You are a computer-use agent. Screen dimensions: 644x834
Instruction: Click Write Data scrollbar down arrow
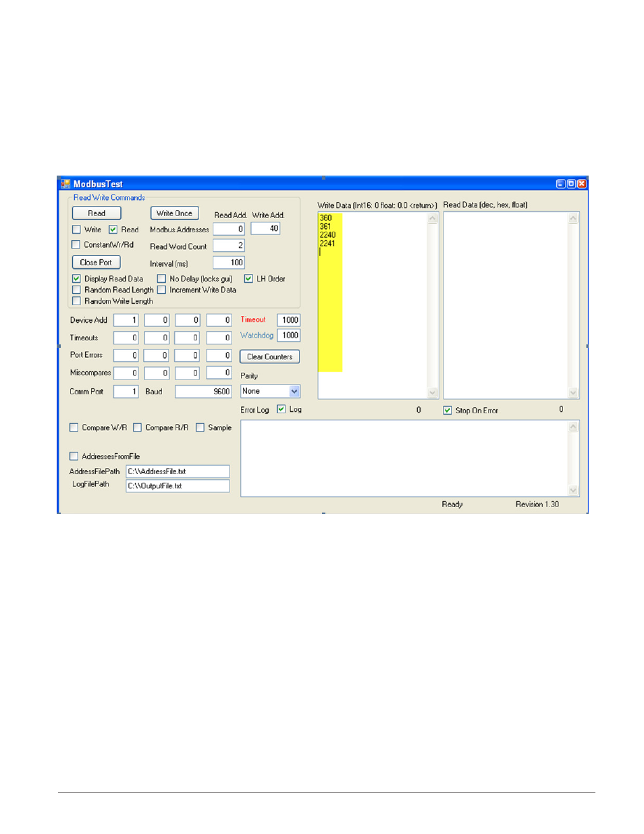433,392
